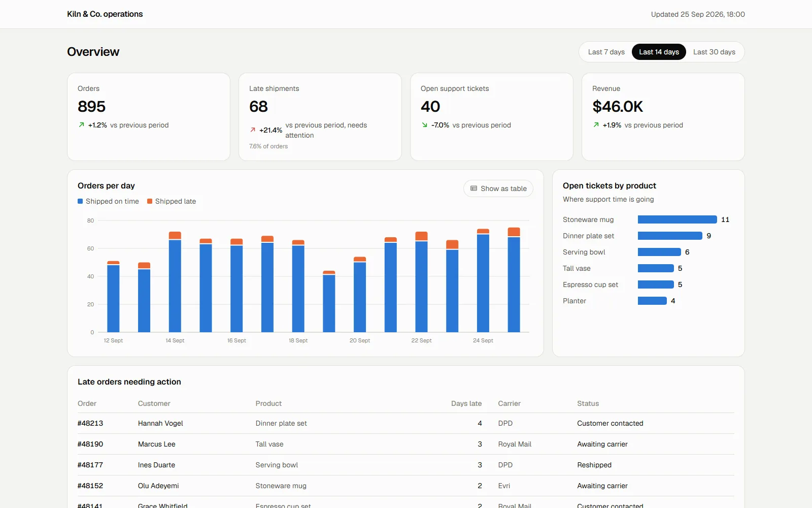Click order number #48190
This screenshot has height=508, width=812.
(x=90, y=444)
